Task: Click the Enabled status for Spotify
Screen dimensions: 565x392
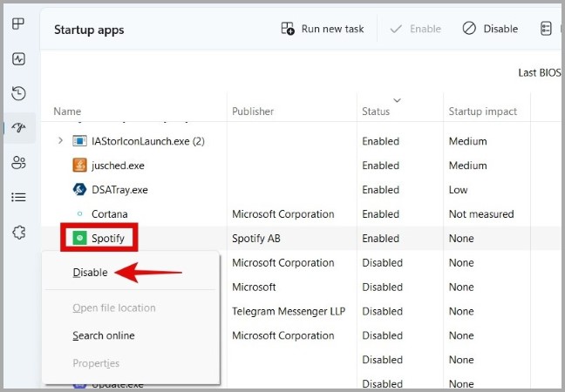Action: 380,239
